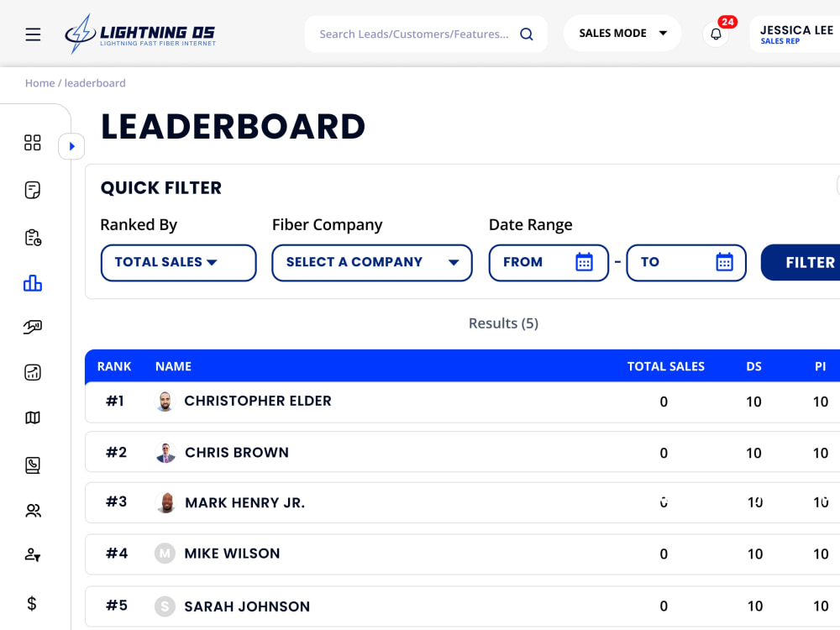Select the SARAH JOHNSON name
The height and width of the screenshot is (630, 840).
click(x=247, y=606)
